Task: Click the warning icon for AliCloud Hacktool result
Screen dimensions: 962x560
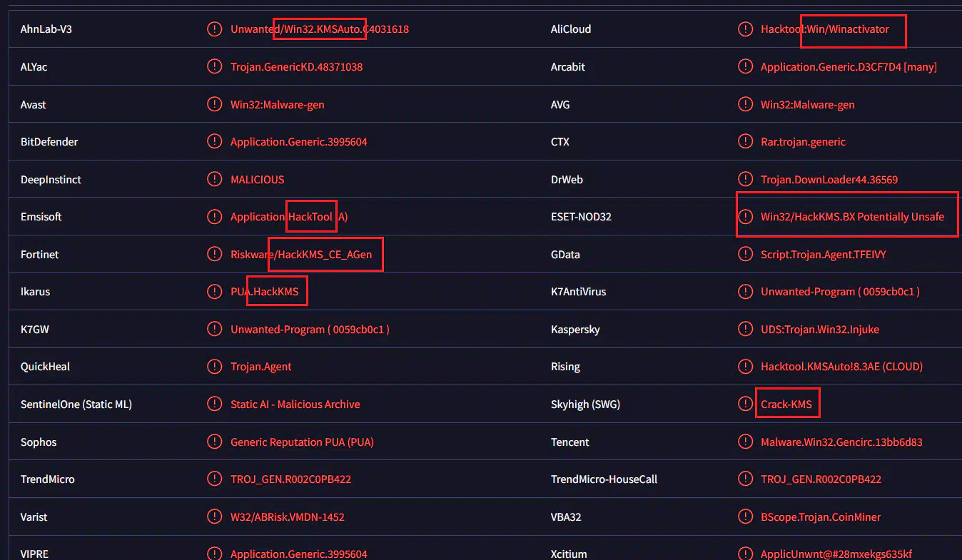Action: click(745, 29)
